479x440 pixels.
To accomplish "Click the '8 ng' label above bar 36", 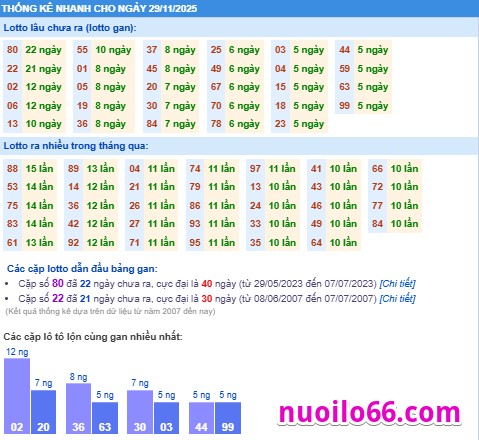I will [x=79, y=377].
